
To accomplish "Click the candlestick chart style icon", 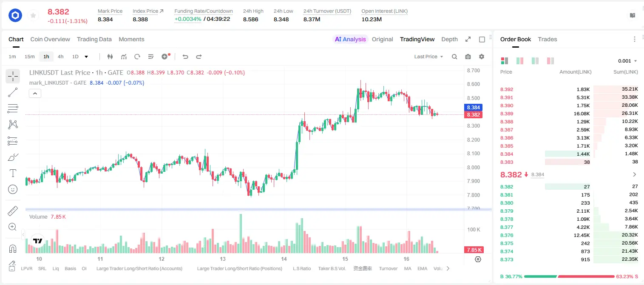I will point(110,57).
